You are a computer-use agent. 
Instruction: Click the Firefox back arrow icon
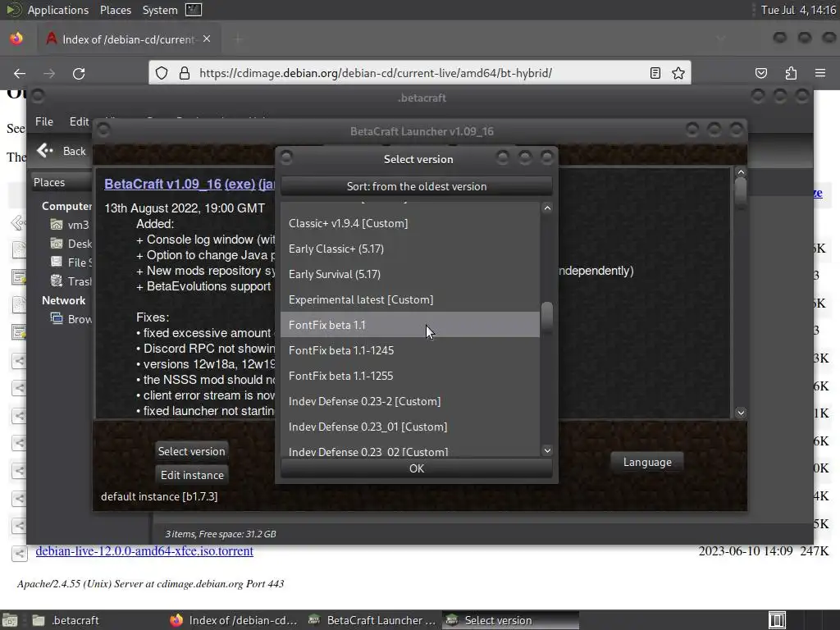point(20,73)
